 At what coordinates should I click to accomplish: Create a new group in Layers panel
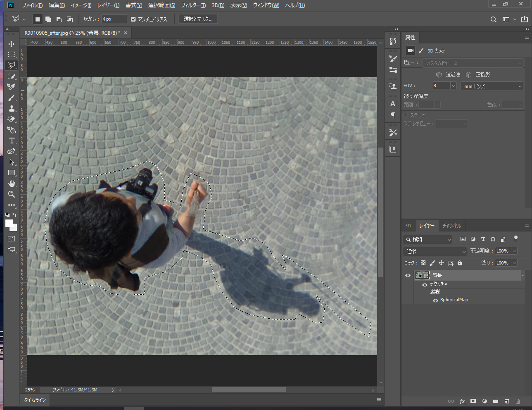pos(496,401)
